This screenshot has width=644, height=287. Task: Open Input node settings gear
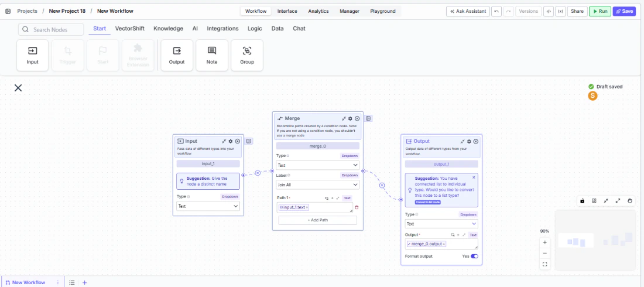click(231, 141)
